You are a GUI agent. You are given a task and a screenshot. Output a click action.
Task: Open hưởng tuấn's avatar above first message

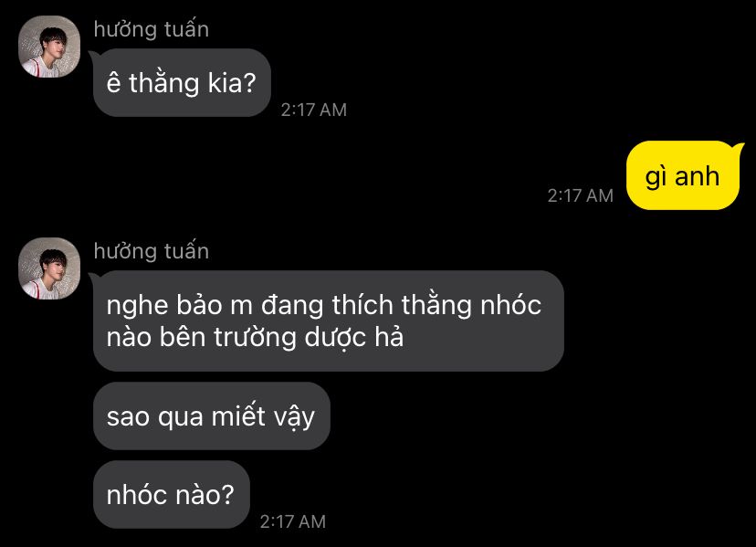click(49, 47)
